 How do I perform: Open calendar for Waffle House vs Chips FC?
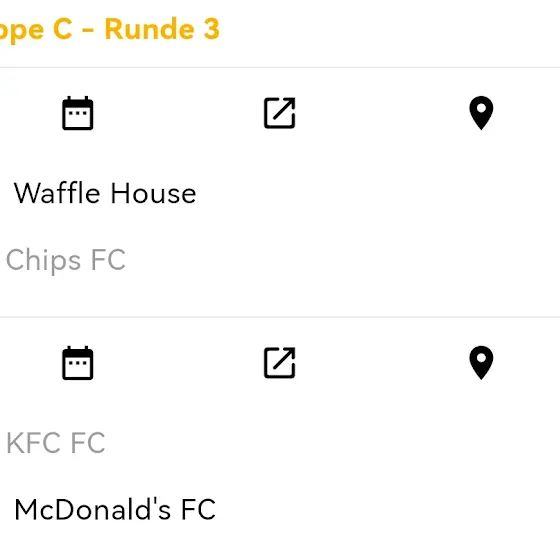pos(78,113)
